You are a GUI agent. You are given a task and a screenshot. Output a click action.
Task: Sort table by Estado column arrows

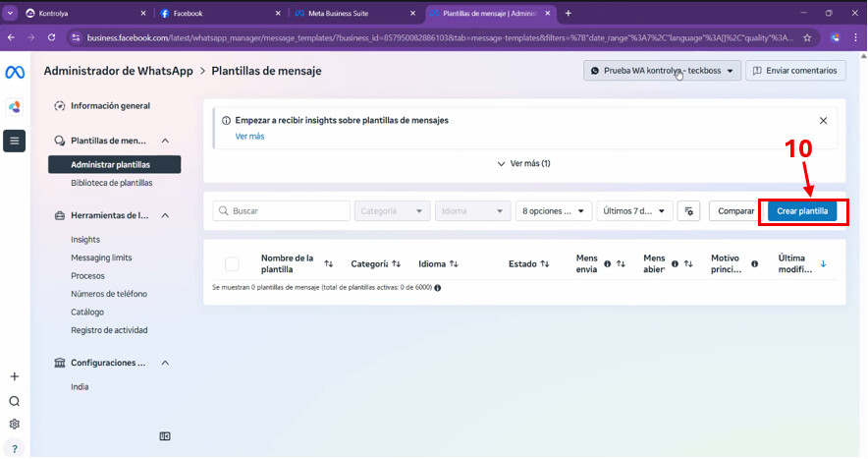544,263
